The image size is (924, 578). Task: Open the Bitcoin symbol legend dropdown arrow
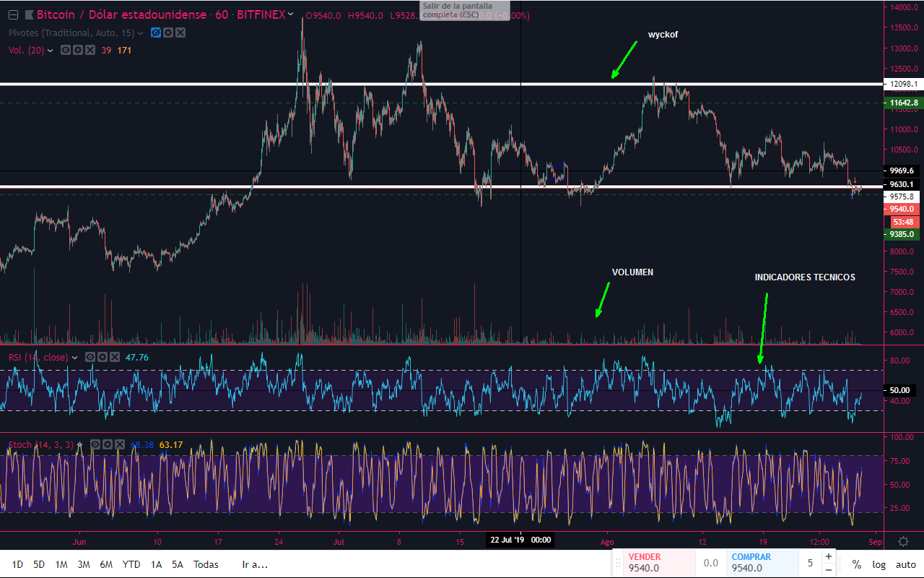[290, 14]
